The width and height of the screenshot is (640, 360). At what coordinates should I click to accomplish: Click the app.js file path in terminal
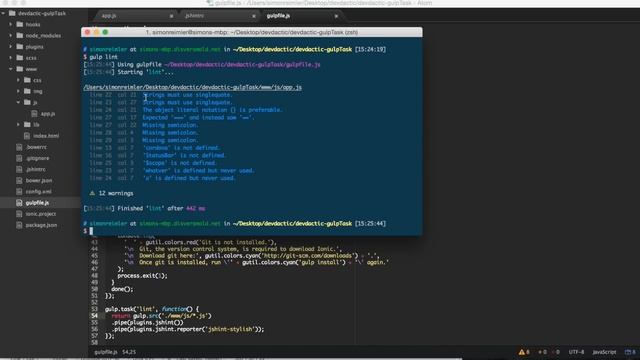click(193, 87)
